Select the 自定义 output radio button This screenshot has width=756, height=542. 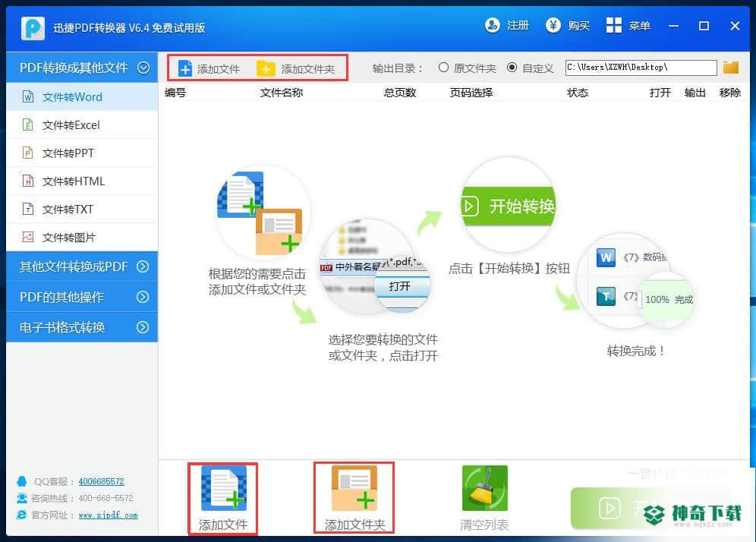tap(512, 68)
